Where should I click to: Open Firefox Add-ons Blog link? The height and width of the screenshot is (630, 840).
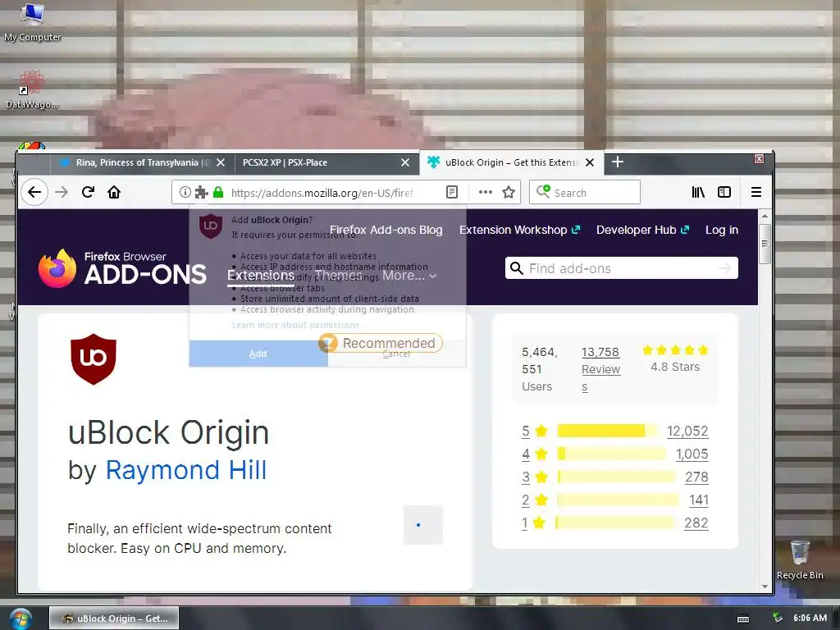tap(386, 230)
